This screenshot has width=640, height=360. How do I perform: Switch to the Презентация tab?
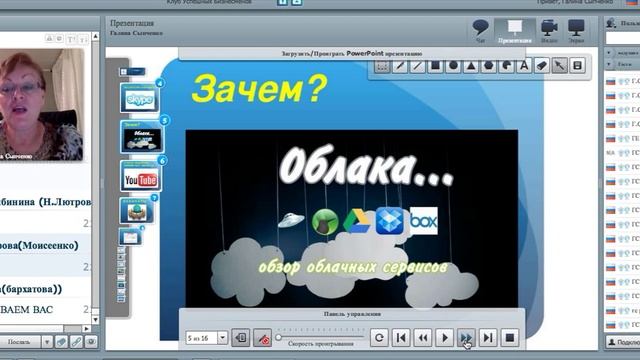pyautogui.click(x=515, y=31)
